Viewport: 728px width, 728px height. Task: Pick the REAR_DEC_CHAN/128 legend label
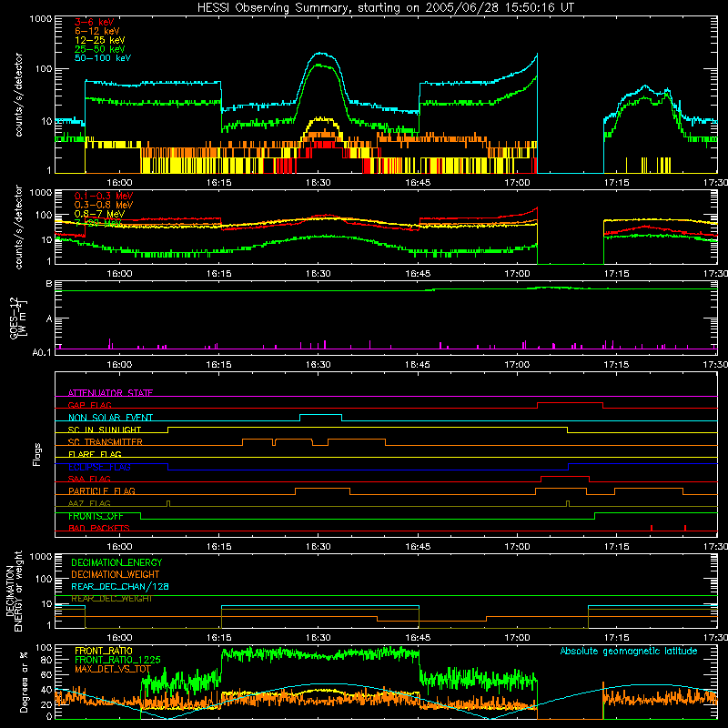point(120,586)
